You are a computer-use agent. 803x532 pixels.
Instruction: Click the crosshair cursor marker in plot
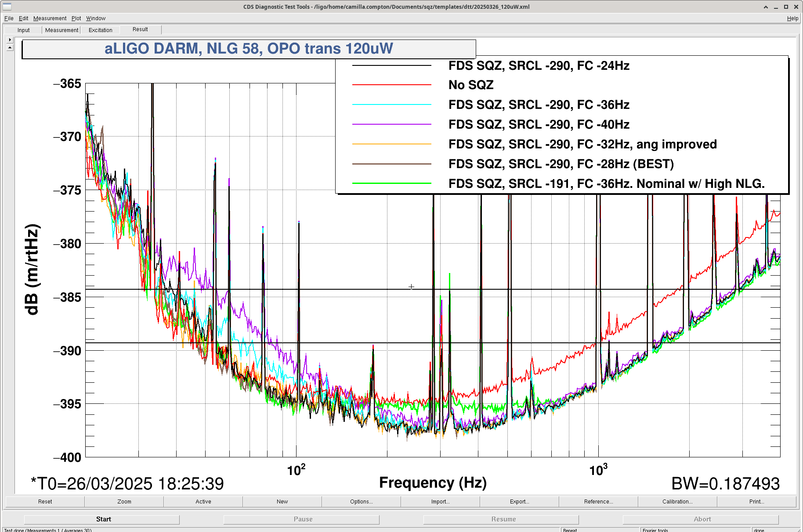point(411,287)
